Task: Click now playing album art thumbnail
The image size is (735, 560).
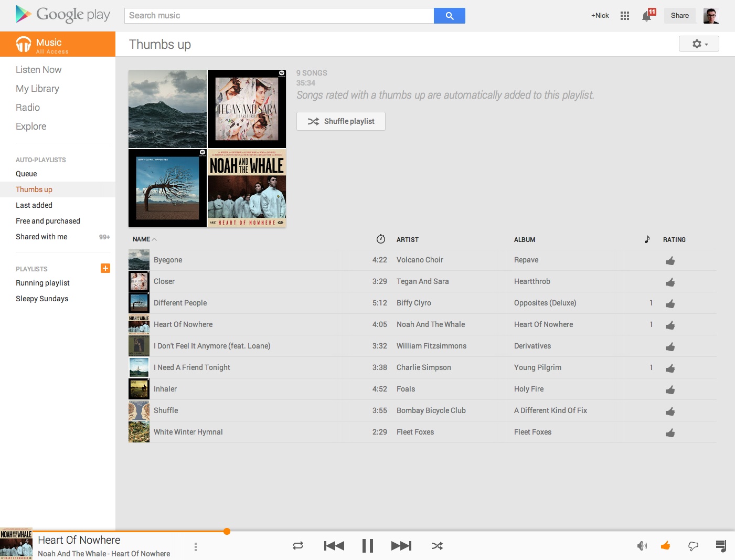Action: point(16,544)
